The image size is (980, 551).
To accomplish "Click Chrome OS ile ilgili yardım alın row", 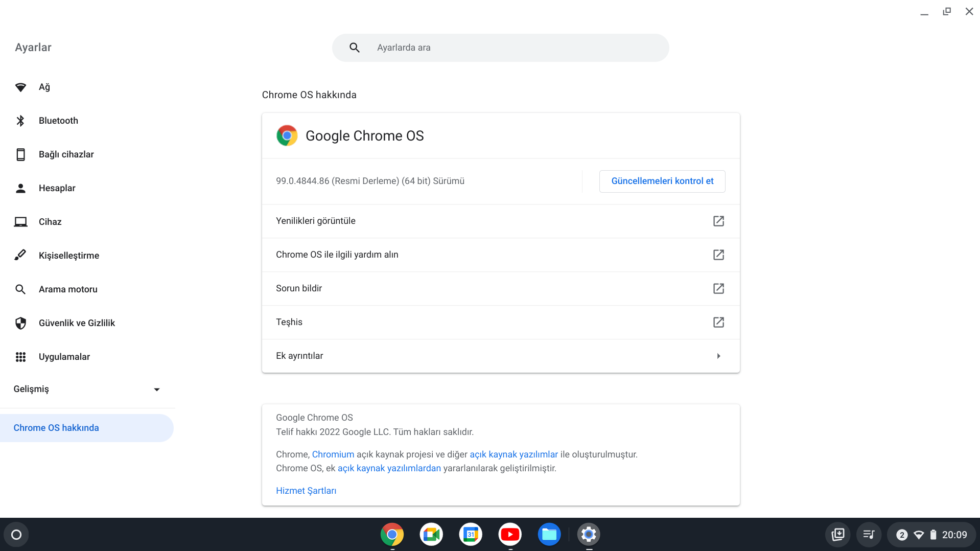I will point(501,255).
